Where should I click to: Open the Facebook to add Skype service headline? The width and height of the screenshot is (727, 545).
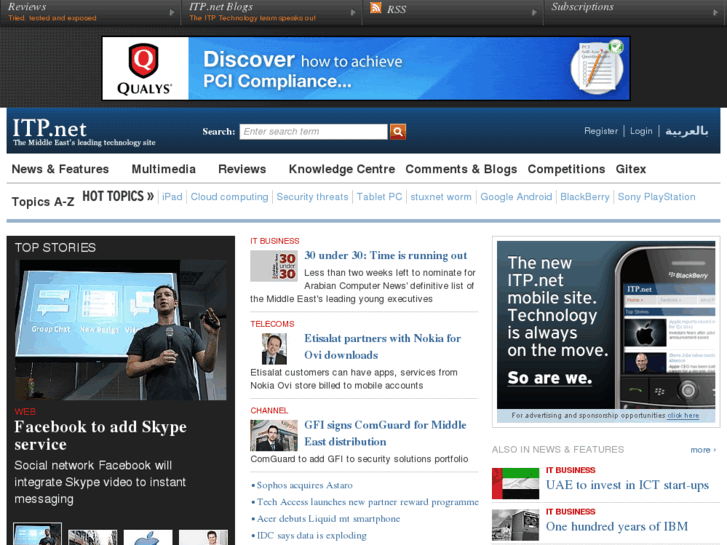[101, 435]
